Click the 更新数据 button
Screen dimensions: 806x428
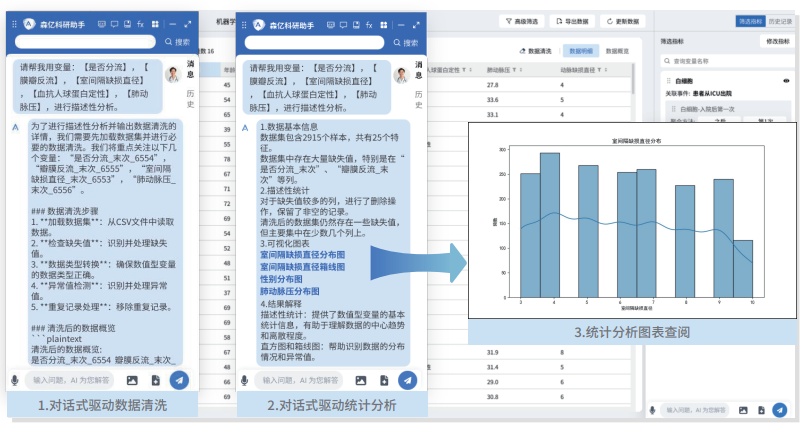coord(622,21)
